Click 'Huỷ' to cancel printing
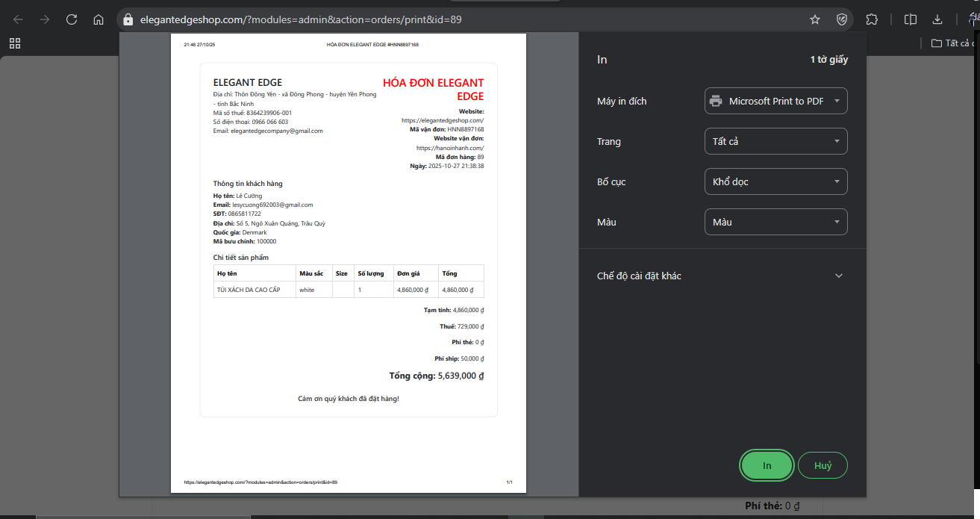 [823, 465]
